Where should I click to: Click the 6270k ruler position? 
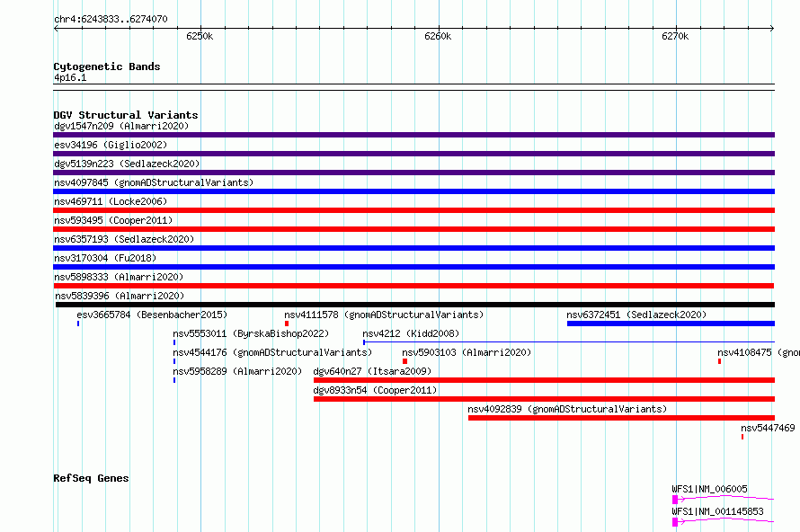(x=675, y=36)
